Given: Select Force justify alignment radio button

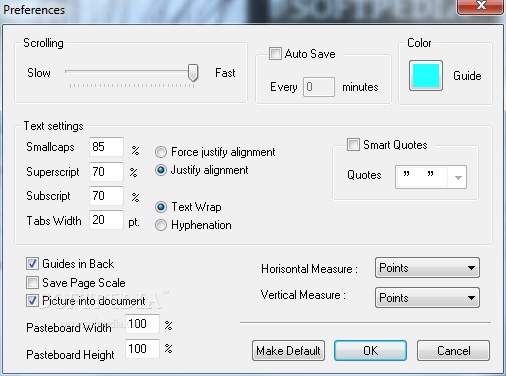Looking at the screenshot, I should pyautogui.click(x=161, y=152).
